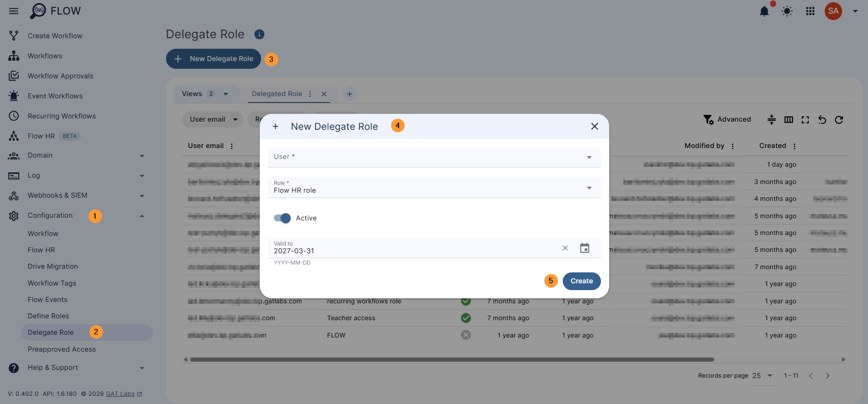Toggle fullscreen table view icon

coord(805,120)
